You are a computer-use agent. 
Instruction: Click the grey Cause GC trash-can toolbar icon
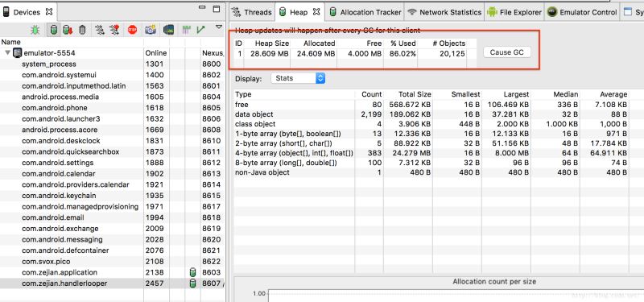point(82,30)
